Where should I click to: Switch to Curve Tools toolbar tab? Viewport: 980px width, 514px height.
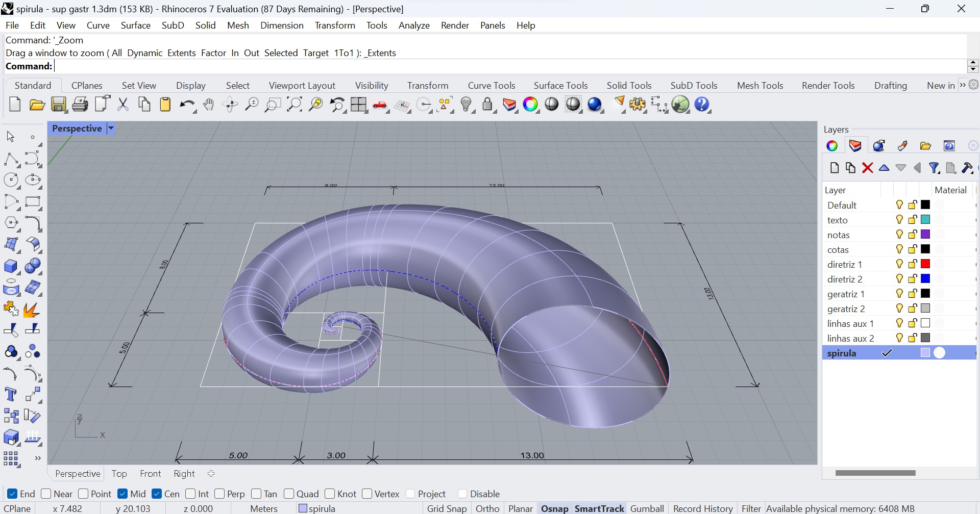click(492, 86)
